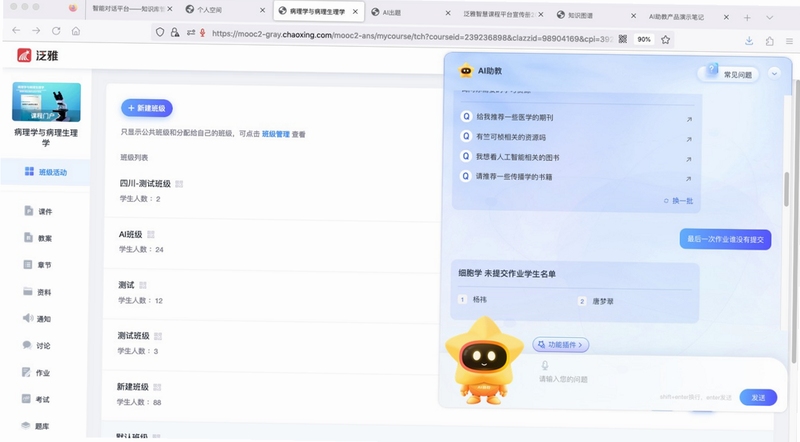Click the 常见问题 button
Screen dimensions: 800x442
click(x=729, y=74)
